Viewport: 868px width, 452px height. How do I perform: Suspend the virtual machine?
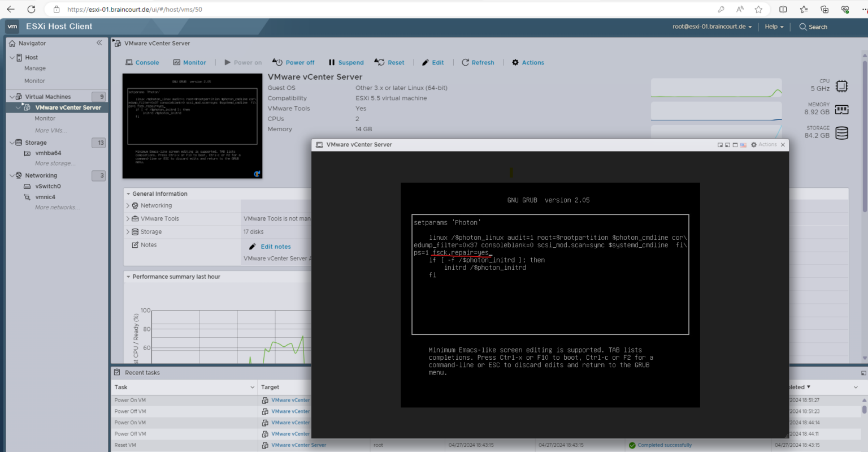346,62
